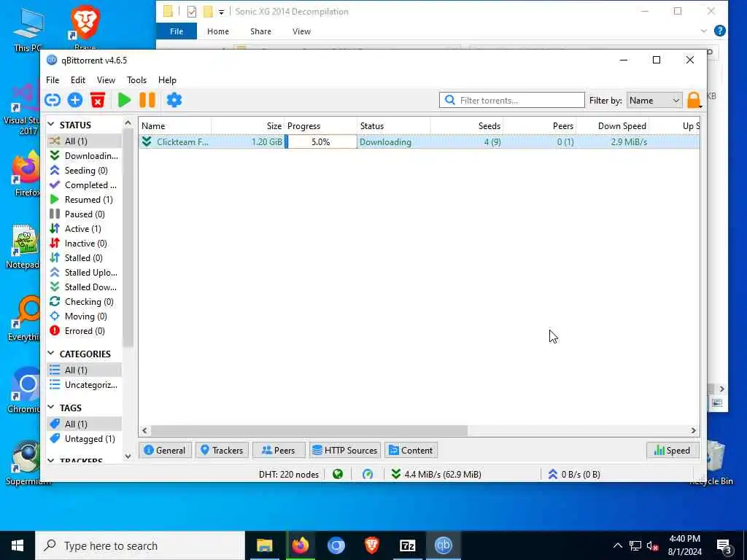Click the search magnifier in filter box
Screen dimensions: 747x560
(x=449, y=100)
